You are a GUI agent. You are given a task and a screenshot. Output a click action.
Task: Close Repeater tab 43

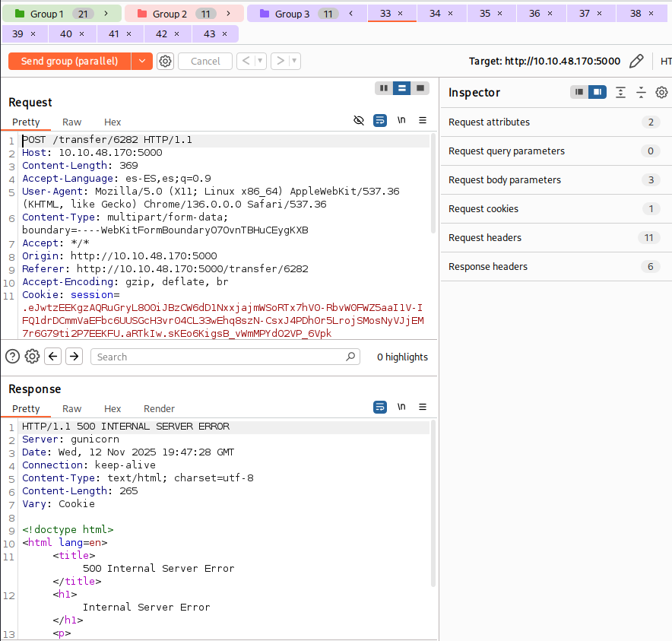click(x=224, y=34)
